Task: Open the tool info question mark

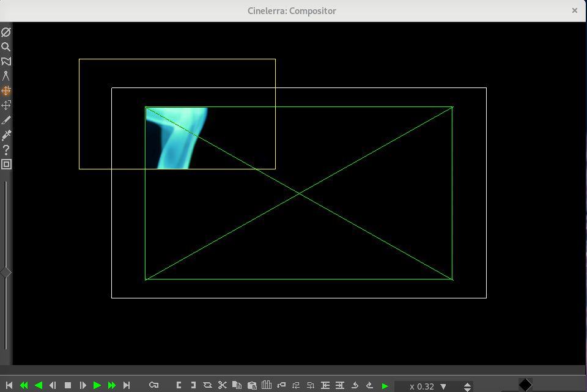Action: (6, 149)
